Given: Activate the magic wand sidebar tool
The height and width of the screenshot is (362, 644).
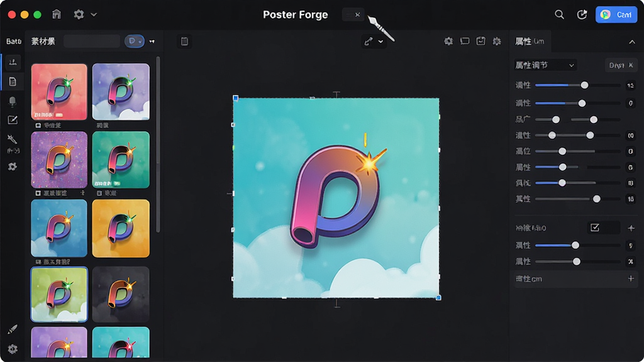Looking at the screenshot, I should [13, 140].
